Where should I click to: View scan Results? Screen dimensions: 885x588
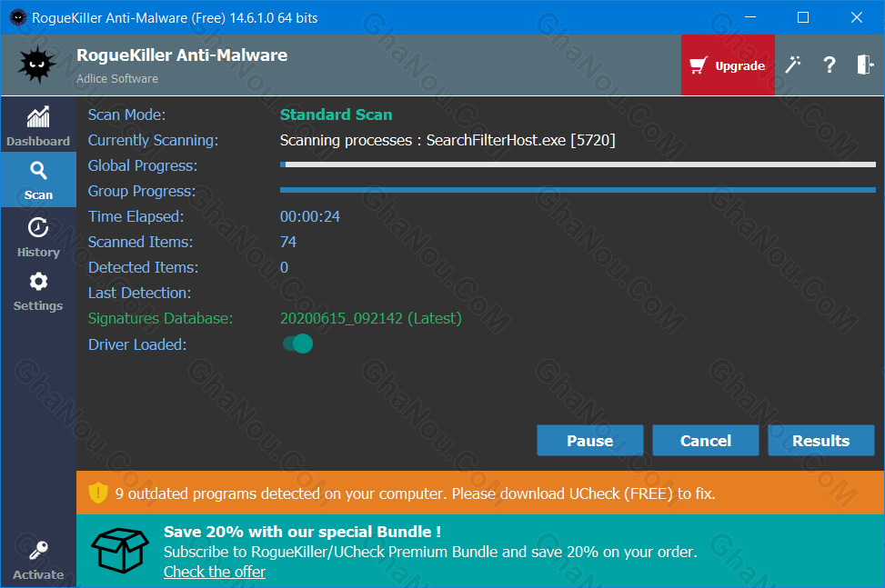tap(821, 440)
